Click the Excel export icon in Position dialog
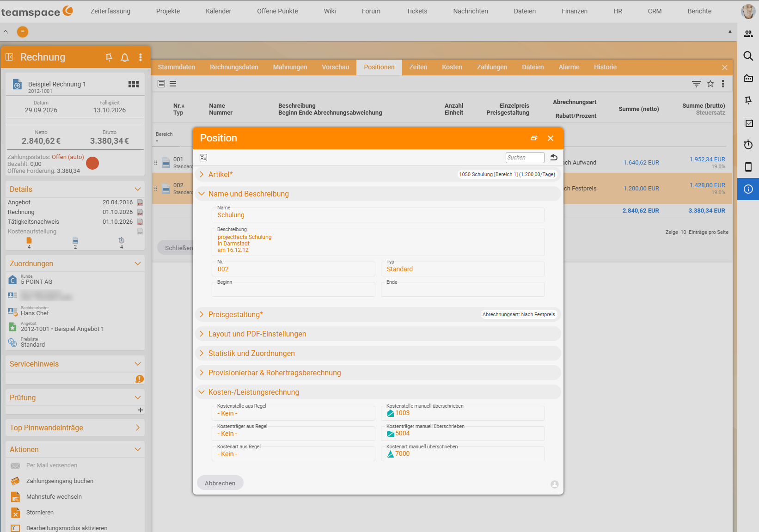 point(203,158)
